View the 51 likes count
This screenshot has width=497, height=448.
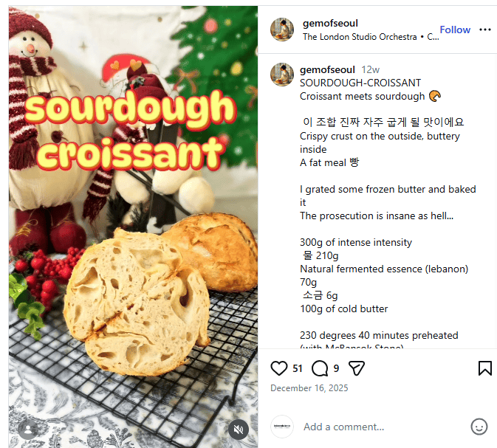point(298,368)
